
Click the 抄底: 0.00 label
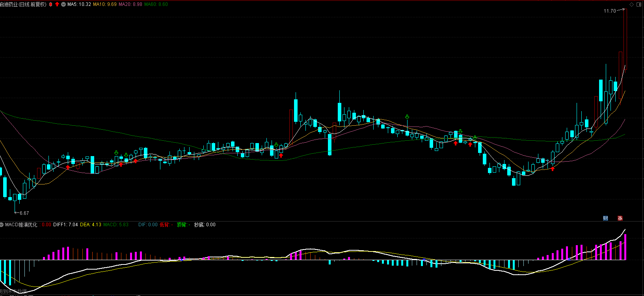click(x=205, y=225)
